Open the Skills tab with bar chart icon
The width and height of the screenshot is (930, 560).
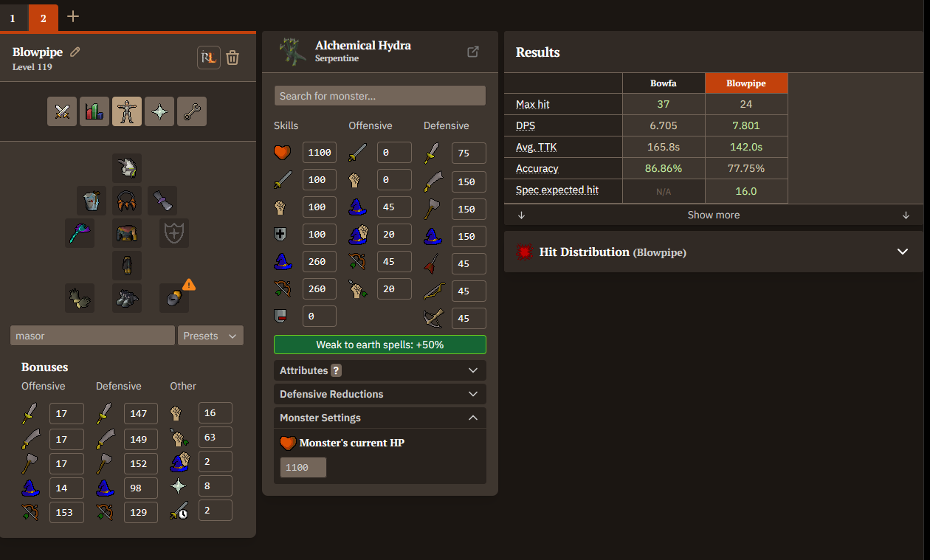point(94,111)
